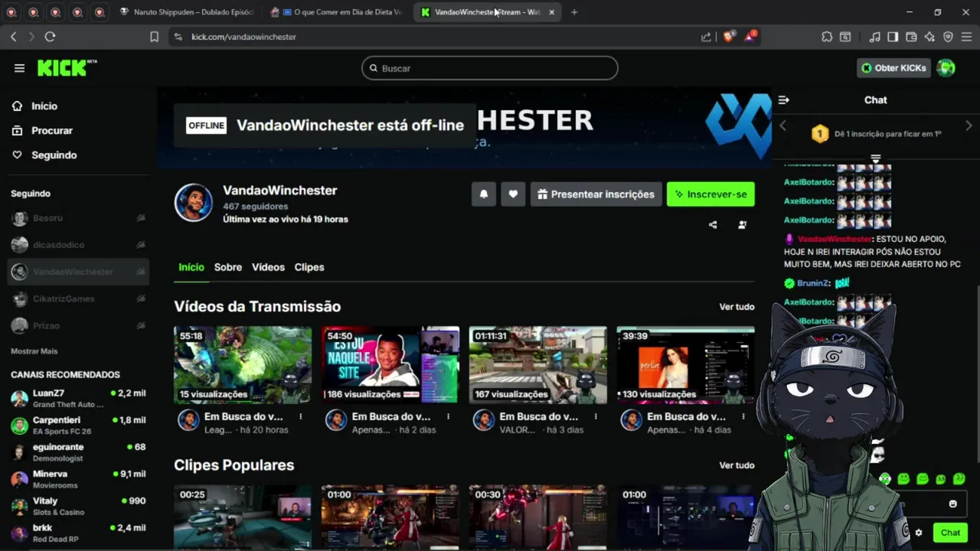This screenshot has height=551, width=980.
Task: Toggle mute icon for CikatrizGames channel
Action: pyautogui.click(x=141, y=298)
